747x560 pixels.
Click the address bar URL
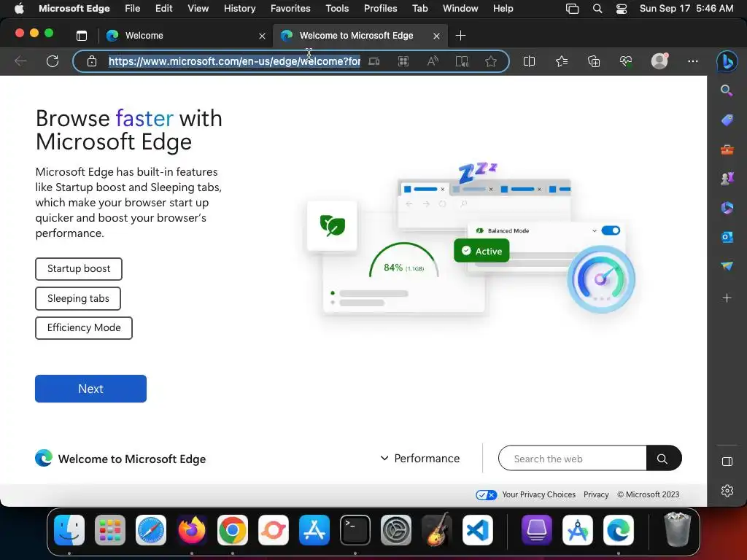pos(234,61)
